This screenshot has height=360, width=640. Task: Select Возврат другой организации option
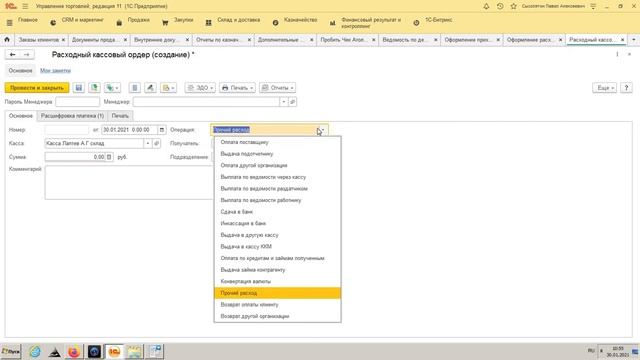coord(278,316)
